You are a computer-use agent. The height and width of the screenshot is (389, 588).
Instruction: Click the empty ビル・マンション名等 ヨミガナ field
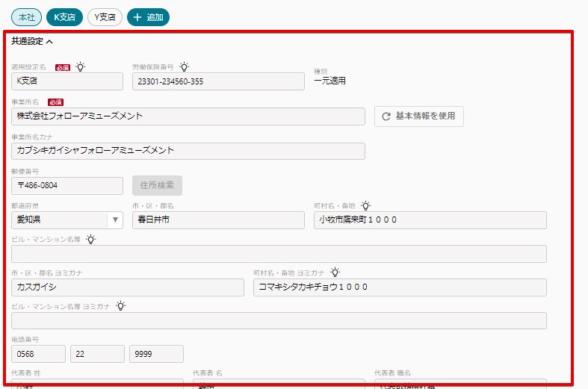coord(279,321)
